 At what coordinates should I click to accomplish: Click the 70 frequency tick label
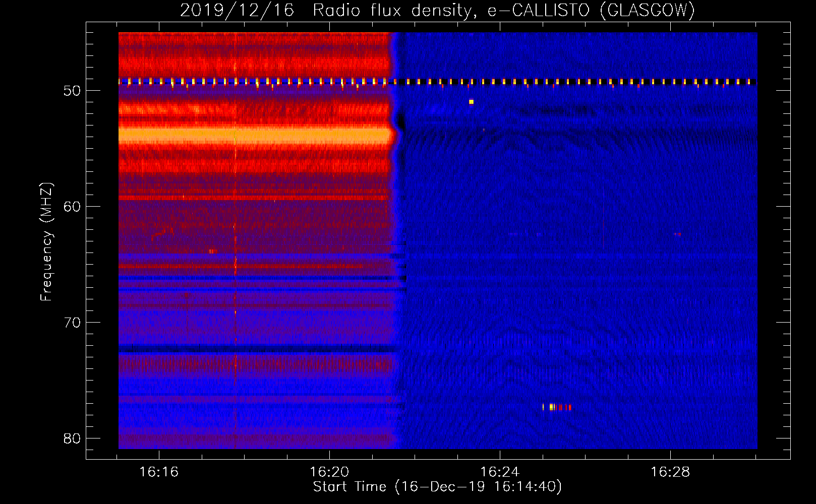72,323
